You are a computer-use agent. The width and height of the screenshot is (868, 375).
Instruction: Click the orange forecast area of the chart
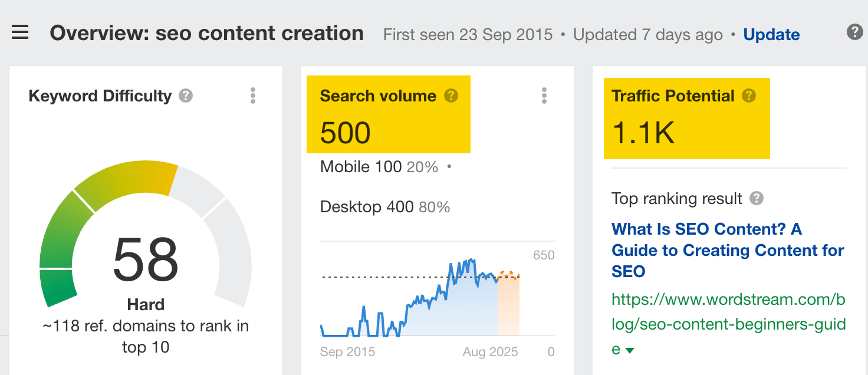(x=508, y=307)
